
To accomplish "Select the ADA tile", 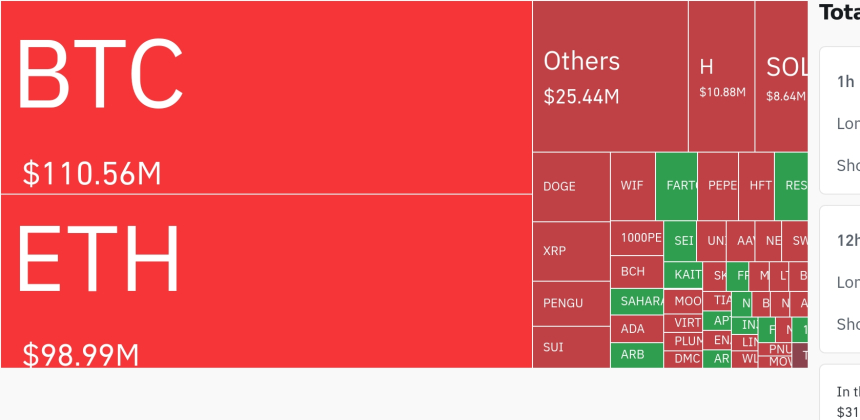I will point(637,329).
